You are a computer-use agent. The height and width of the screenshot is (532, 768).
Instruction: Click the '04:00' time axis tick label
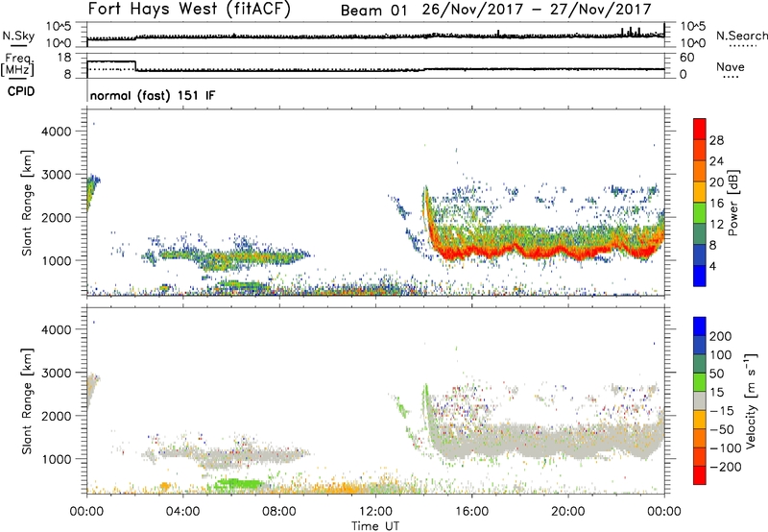(182, 512)
